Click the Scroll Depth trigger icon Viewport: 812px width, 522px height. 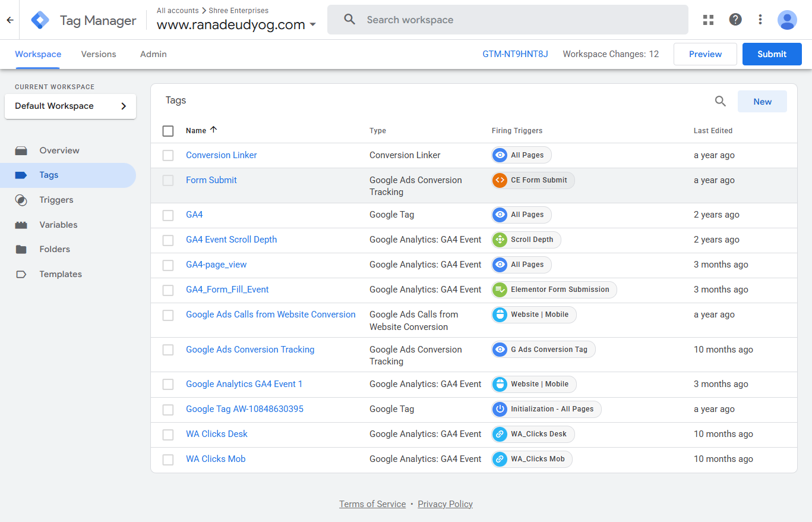click(x=500, y=240)
